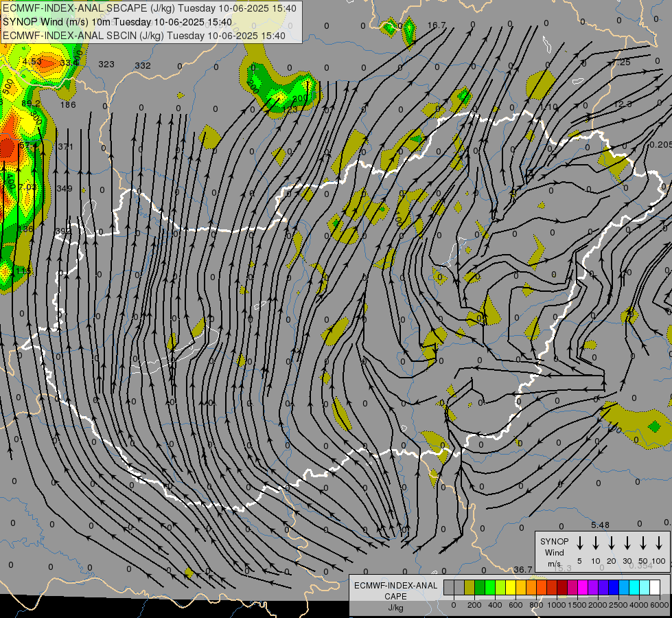Select the SYNOP Wind 10m title line
Viewport: 672px width, 618px height.
tap(117, 22)
